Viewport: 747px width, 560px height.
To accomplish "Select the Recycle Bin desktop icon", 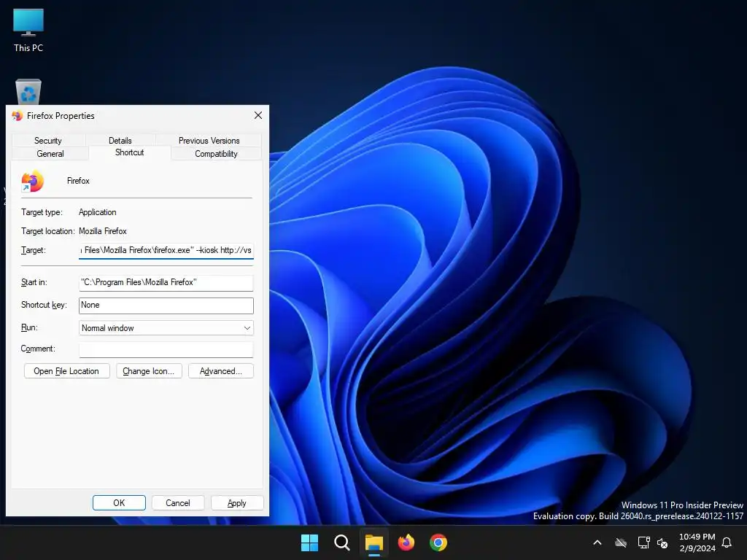I will (x=28, y=91).
